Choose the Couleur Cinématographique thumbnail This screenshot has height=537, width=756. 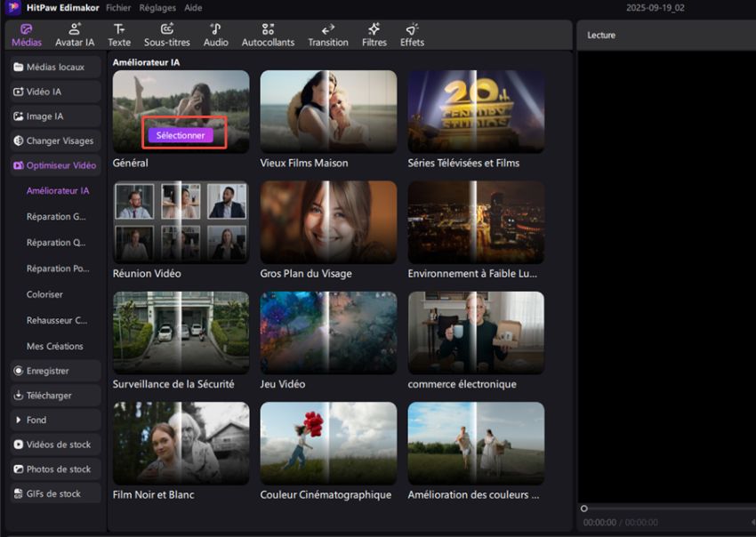(328, 444)
